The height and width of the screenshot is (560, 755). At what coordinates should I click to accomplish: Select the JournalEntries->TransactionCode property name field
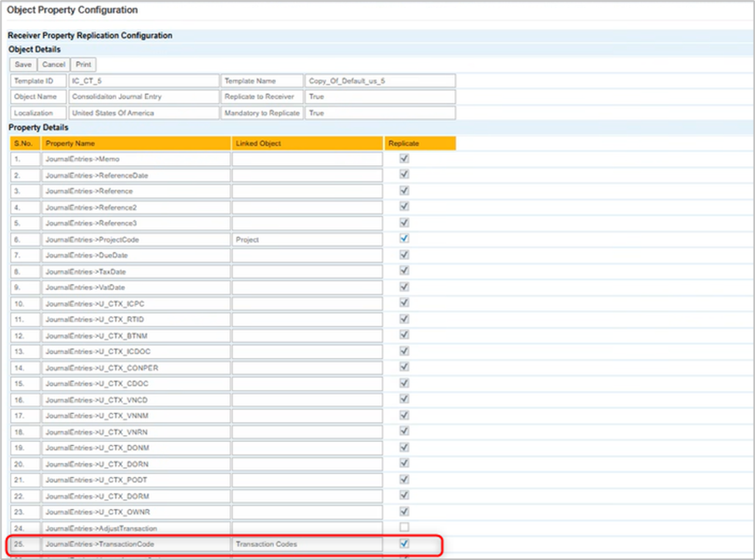point(136,545)
